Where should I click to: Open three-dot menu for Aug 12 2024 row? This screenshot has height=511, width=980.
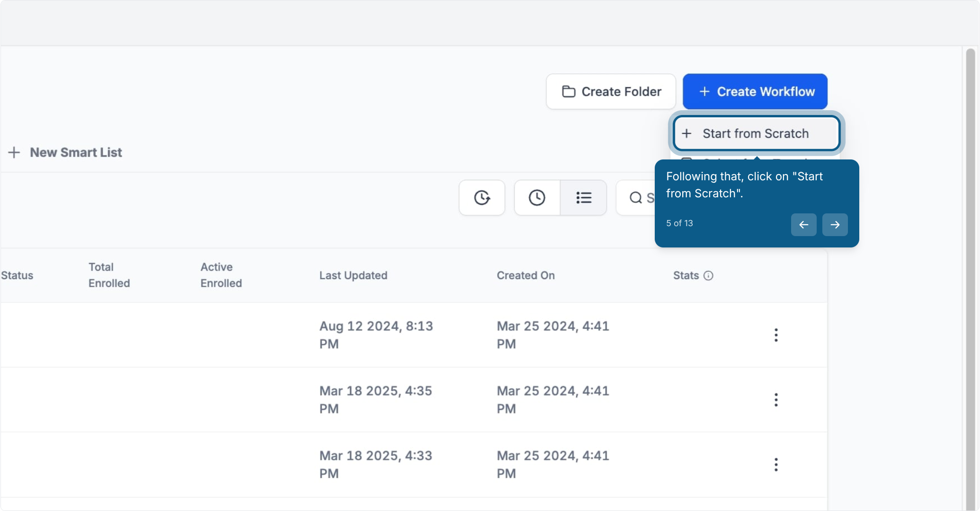click(776, 335)
